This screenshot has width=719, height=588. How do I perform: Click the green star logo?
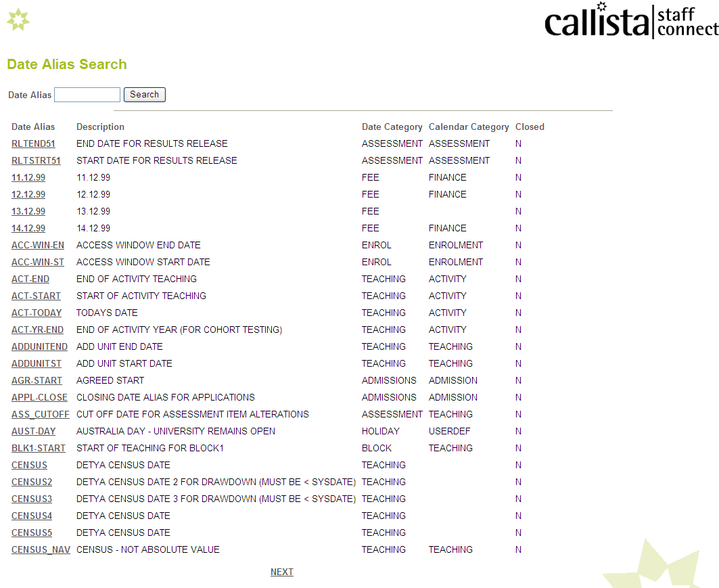(x=18, y=20)
